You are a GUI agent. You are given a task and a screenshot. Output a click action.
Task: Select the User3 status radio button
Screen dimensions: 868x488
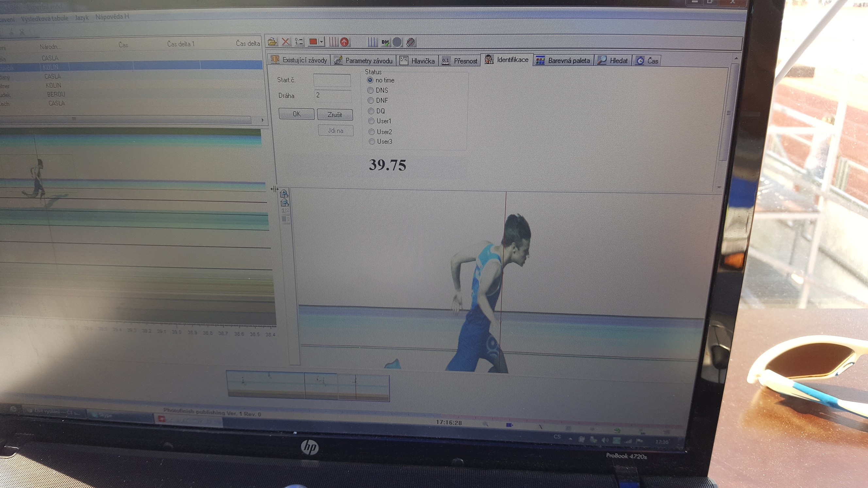[x=372, y=141]
